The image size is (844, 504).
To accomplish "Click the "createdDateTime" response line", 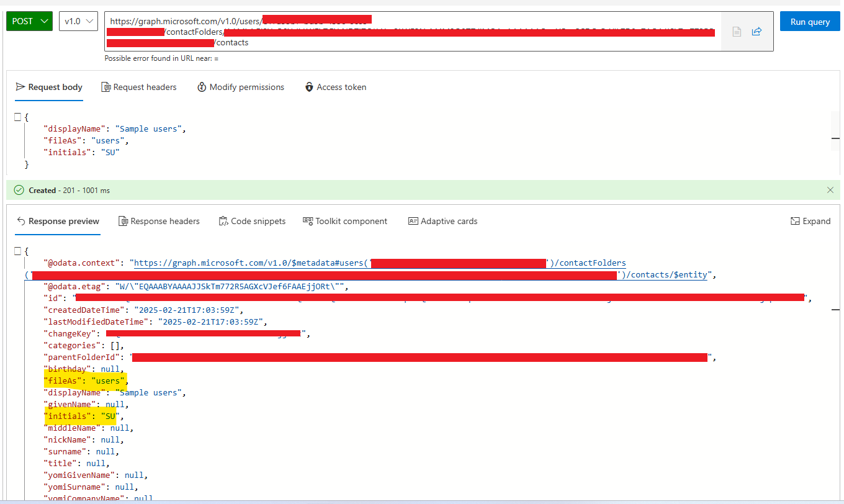I will click(144, 310).
